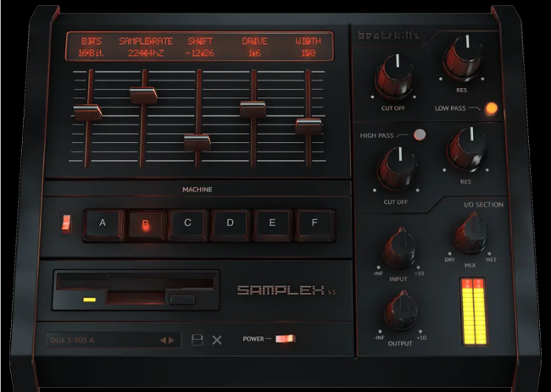
Task: Click the yellow floppy drive LED
Action: click(89, 300)
